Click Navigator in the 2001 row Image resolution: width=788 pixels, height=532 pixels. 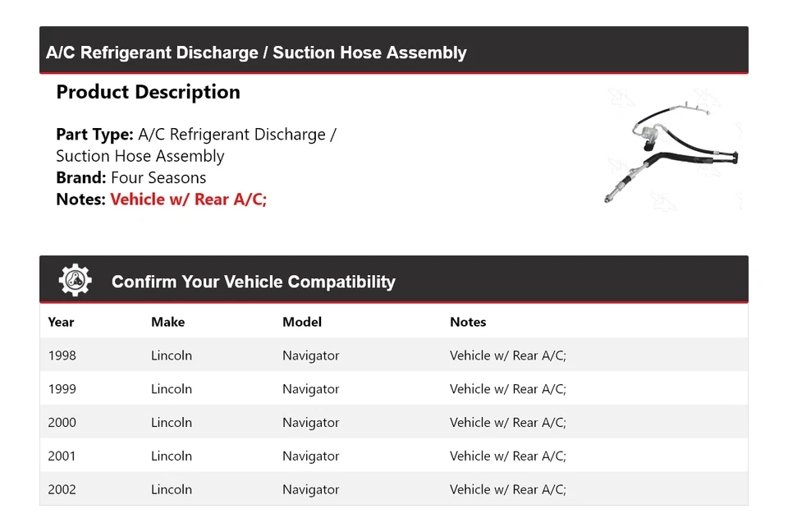310,456
